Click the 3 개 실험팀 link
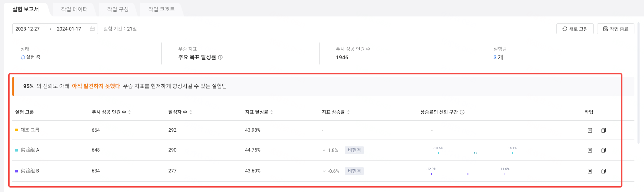 [x=498, y=57]
